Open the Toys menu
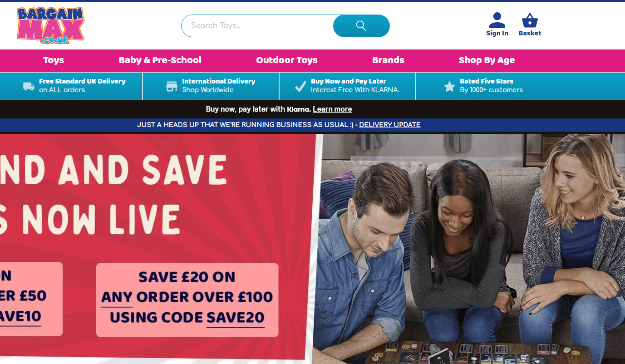 tap(54, 60)
